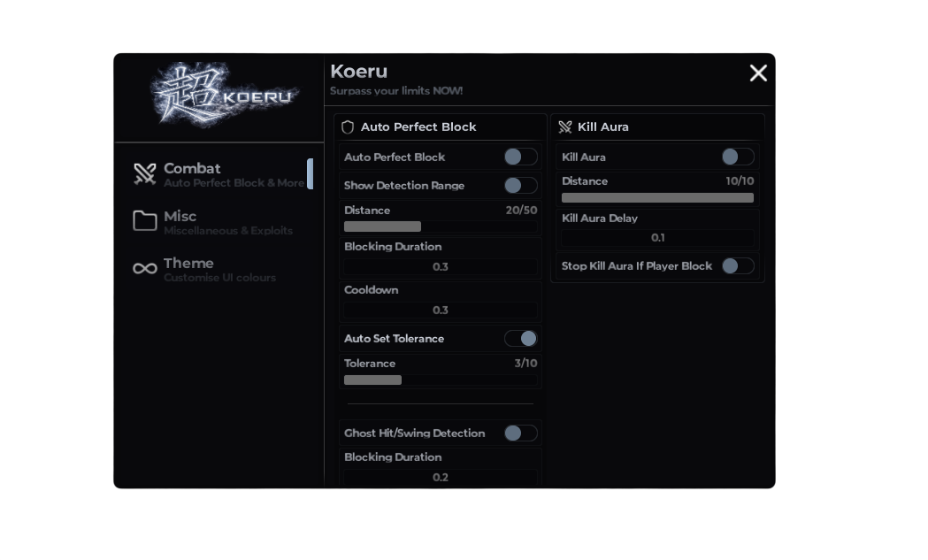Viewport: 928px width, 560px height.
Task: Click the '10/10' Kill Aura distance value
Action: 740,181
